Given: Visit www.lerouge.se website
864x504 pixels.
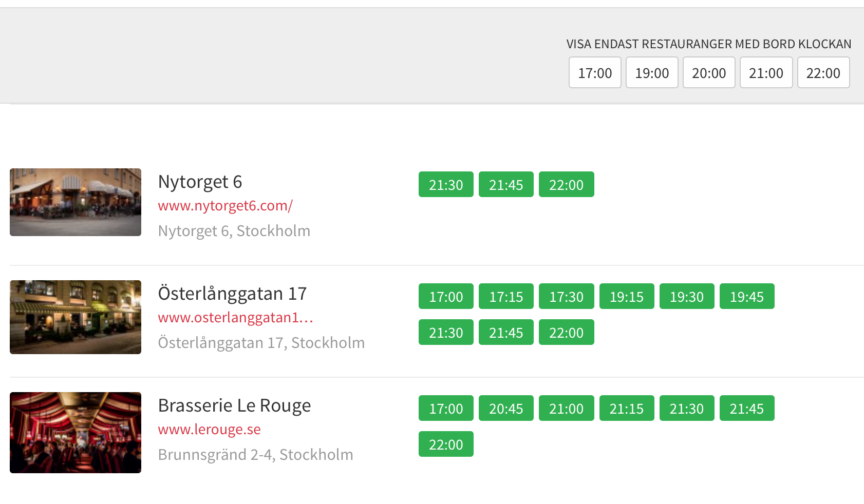Looking at the screenshot, I should click(209, 430).
